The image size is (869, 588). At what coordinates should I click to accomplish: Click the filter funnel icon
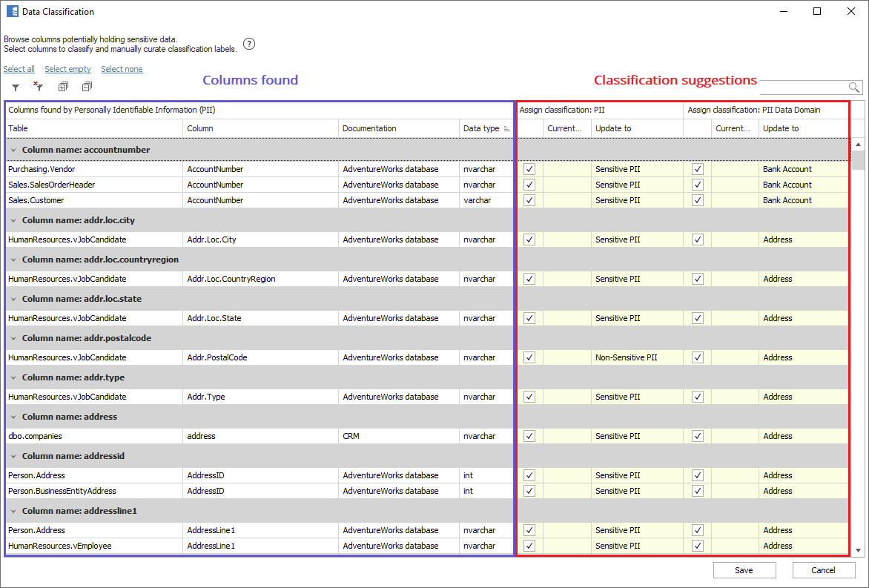(x=16, y=87)
